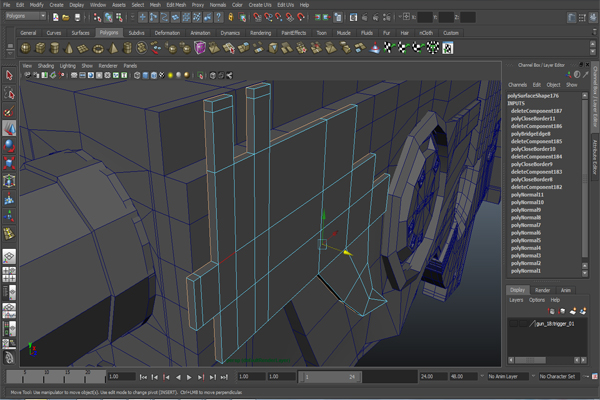
Task: Click the purple cube shelf icon
Action: [200, 48]
